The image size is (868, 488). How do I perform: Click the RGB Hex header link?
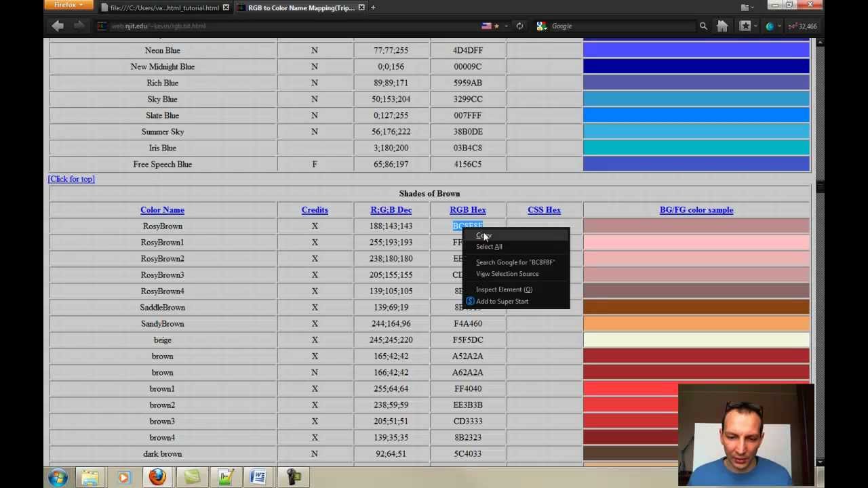468,210
